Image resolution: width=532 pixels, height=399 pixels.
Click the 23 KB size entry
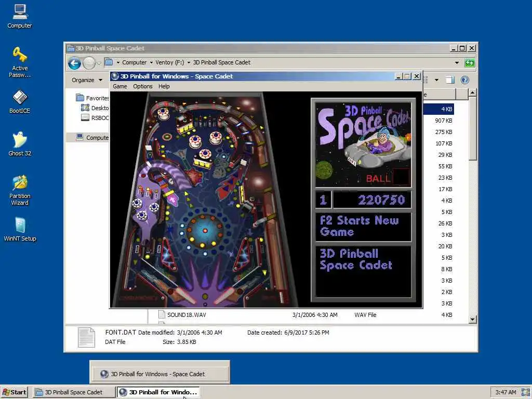(x=445, y=178)
